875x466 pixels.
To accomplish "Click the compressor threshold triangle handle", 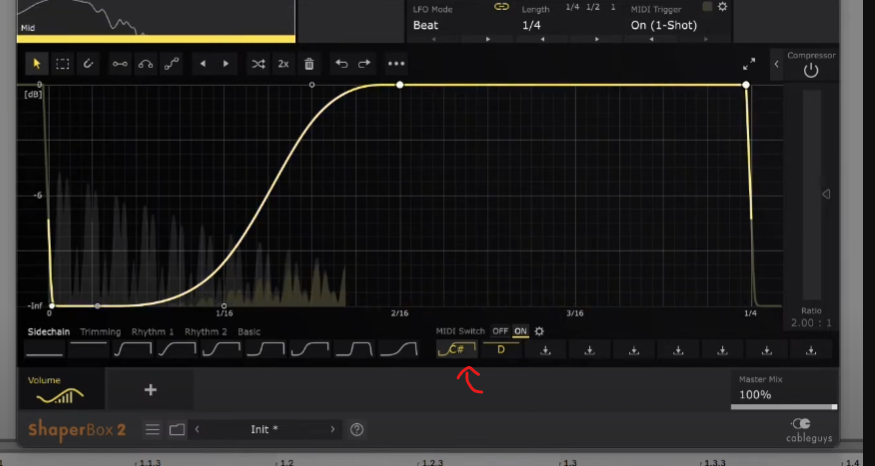I will [826, 194].
